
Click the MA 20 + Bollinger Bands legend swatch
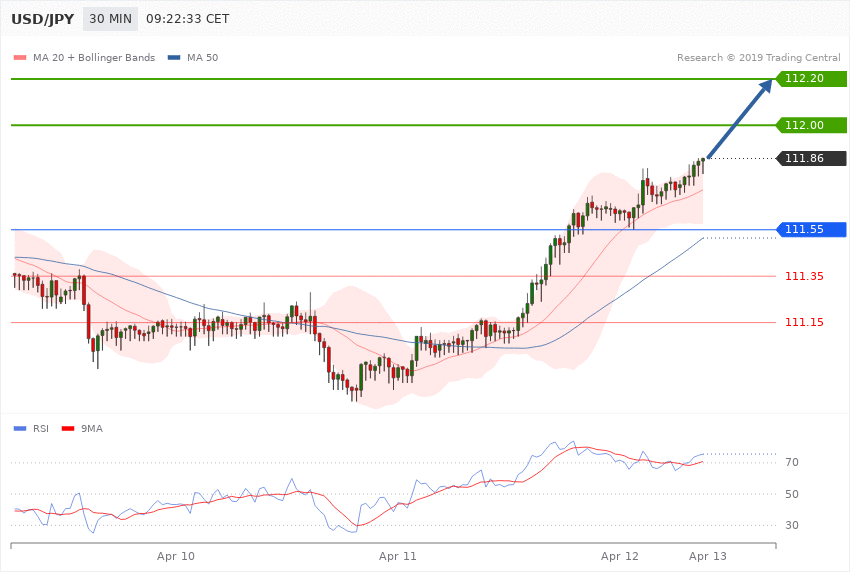(20, 57)
